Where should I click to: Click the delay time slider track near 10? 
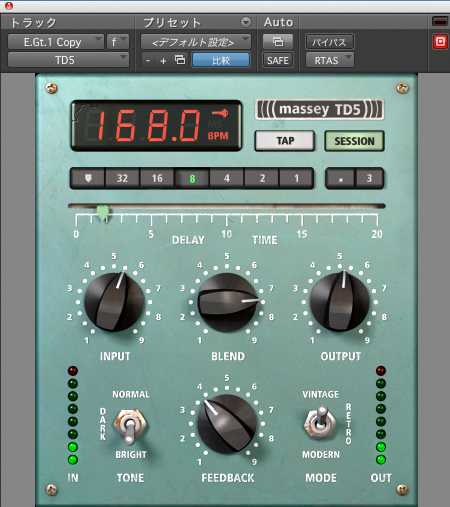(227, 206)
